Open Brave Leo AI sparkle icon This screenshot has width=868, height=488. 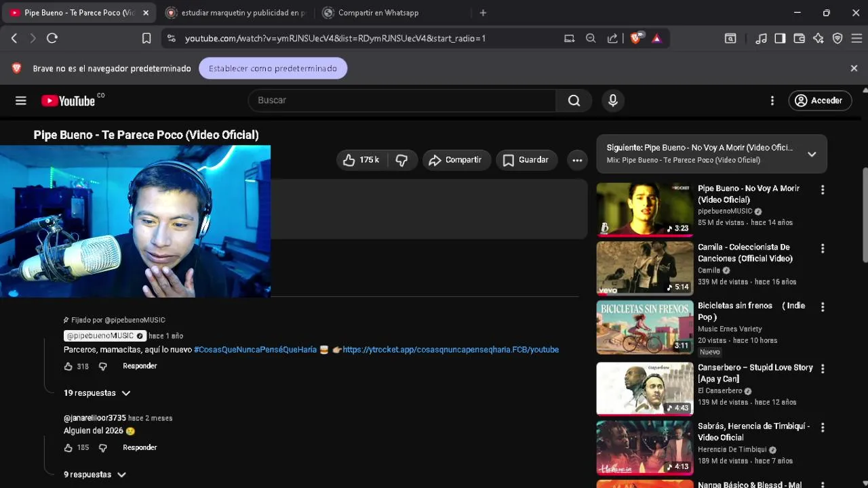point(818,39)
